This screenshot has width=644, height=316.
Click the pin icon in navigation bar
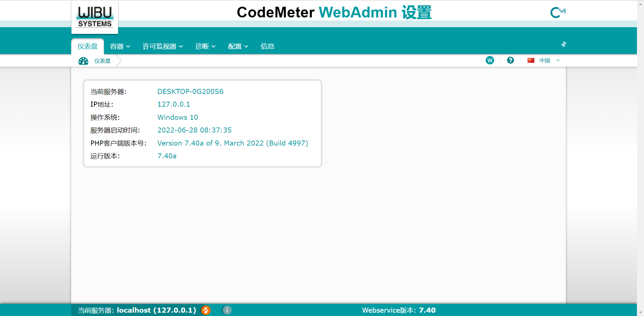point(563,44)
